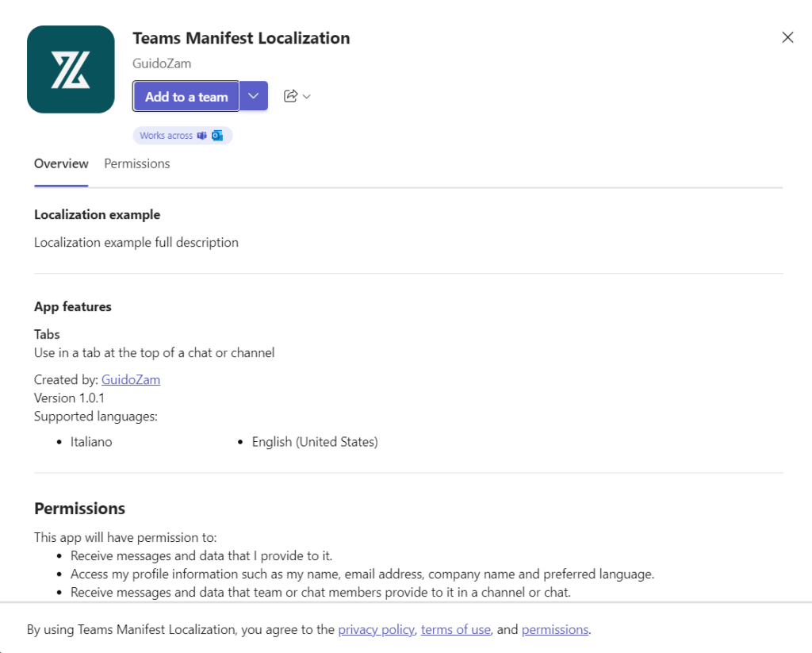Image resolution: width=812 pixels, height=653 pixels.
Task: Switch to the Overview tab
Action: pyautogui.click(x=61, y=163)
